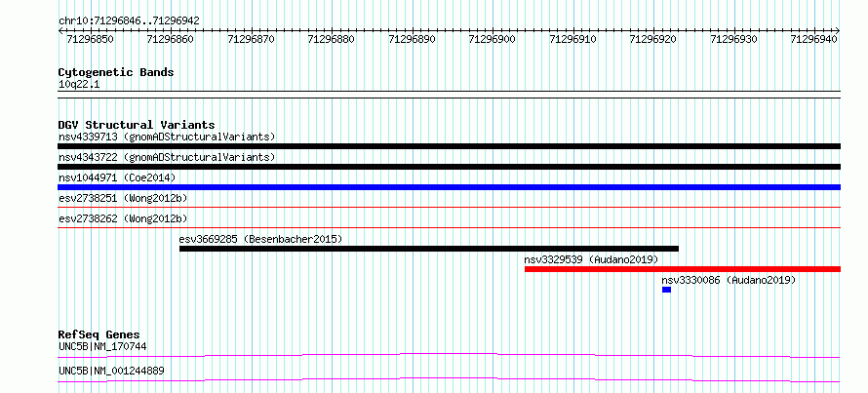Click the 10q22.1 cytogenetic band bar
The image size is (868, 393).
(x=449, y=94)
